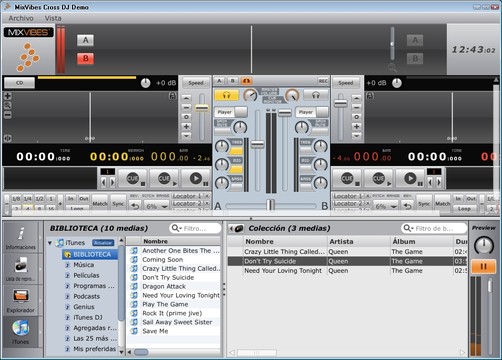Viewport: 502px width, 360px height.
Task: Click deck A play/pause button
Action: (197, 179)
